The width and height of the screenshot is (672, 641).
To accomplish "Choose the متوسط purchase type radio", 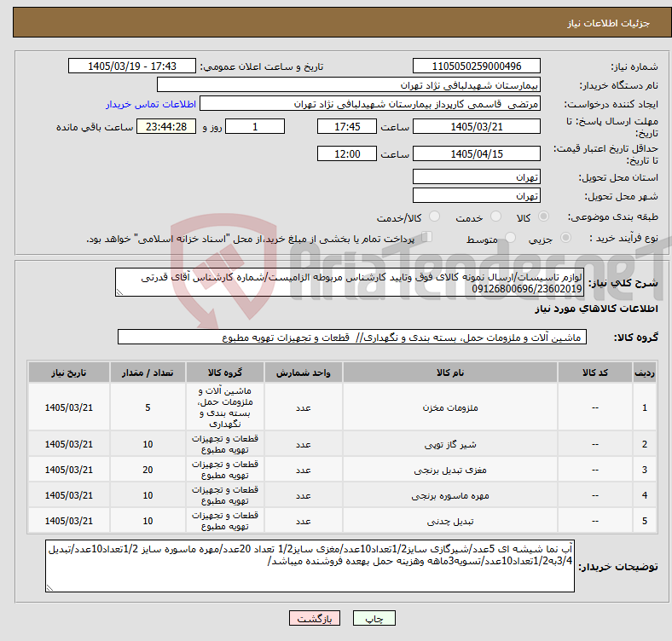I will click(510, 237).
